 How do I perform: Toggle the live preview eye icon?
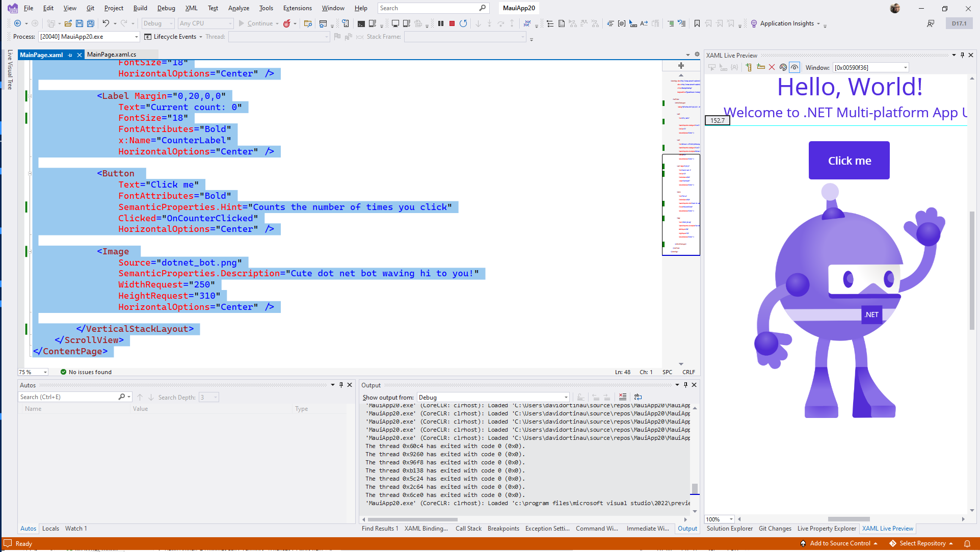click(x=794, y=67)
